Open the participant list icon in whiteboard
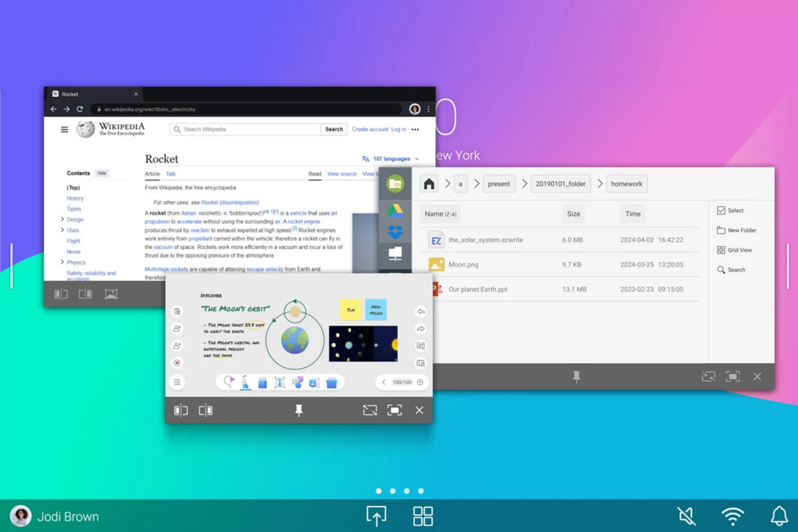 click(x=177, y=329)
